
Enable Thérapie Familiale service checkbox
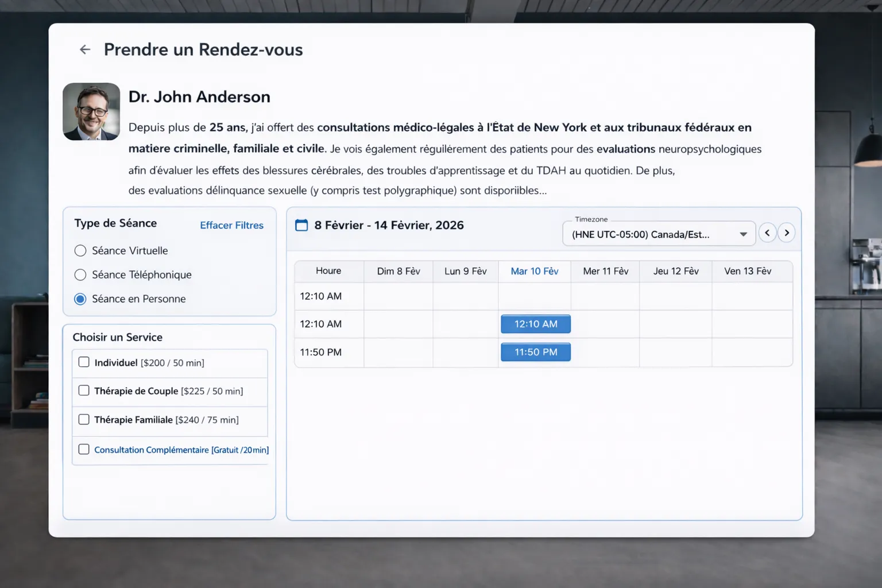(84, 419)
